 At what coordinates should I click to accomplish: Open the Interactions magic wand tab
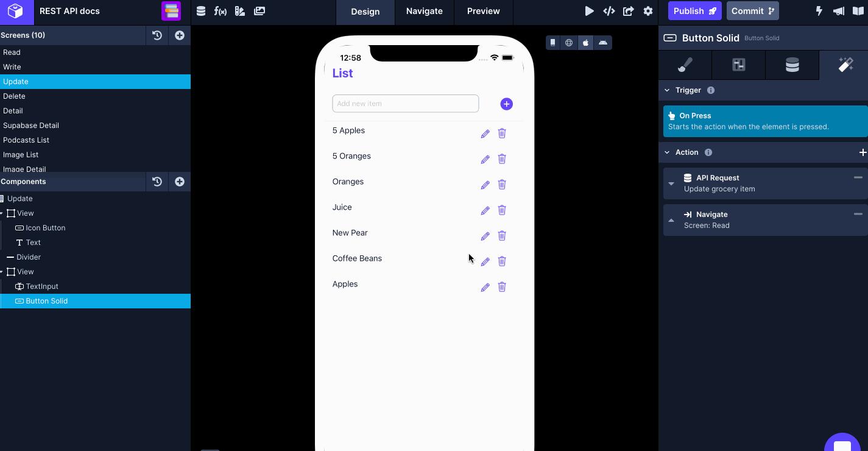pyautogui.click(x=845, y=65)
